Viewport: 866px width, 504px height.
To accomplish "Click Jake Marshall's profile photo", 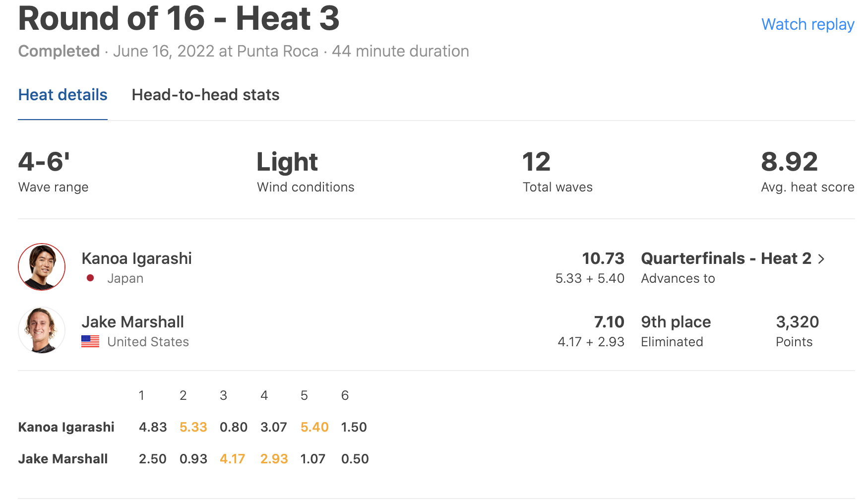I will point(42,330).
